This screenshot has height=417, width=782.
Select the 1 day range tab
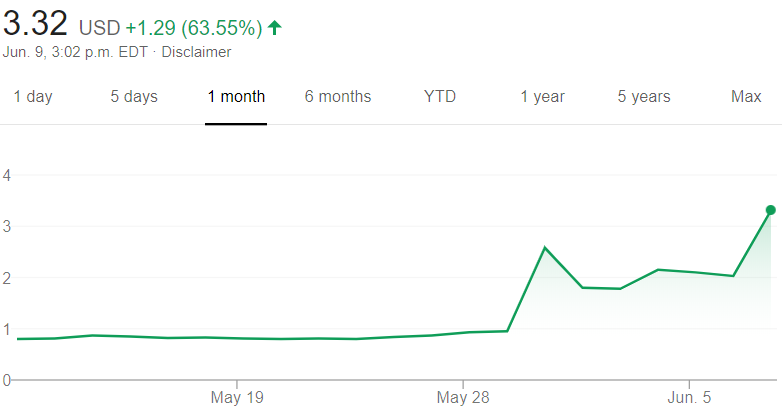coord(33,96)
